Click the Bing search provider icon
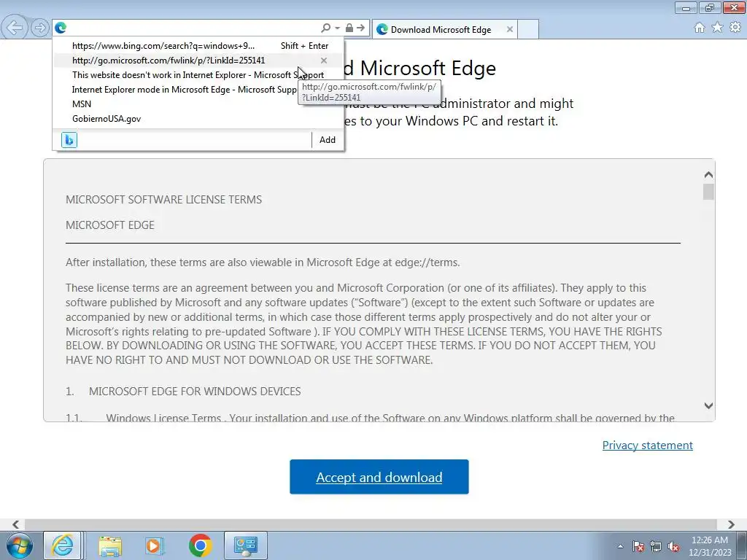747x560 pixels. pos(69,140)
